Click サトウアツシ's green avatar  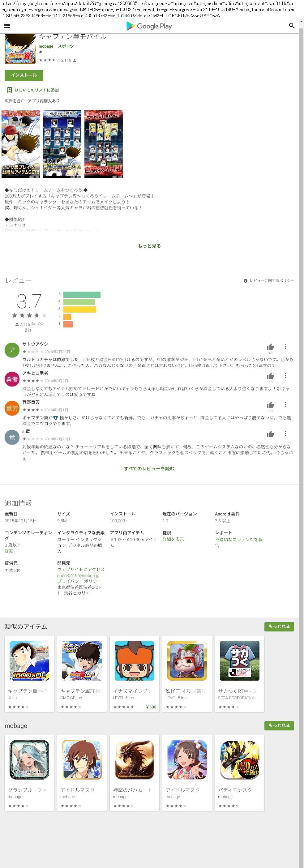[12, 350]
